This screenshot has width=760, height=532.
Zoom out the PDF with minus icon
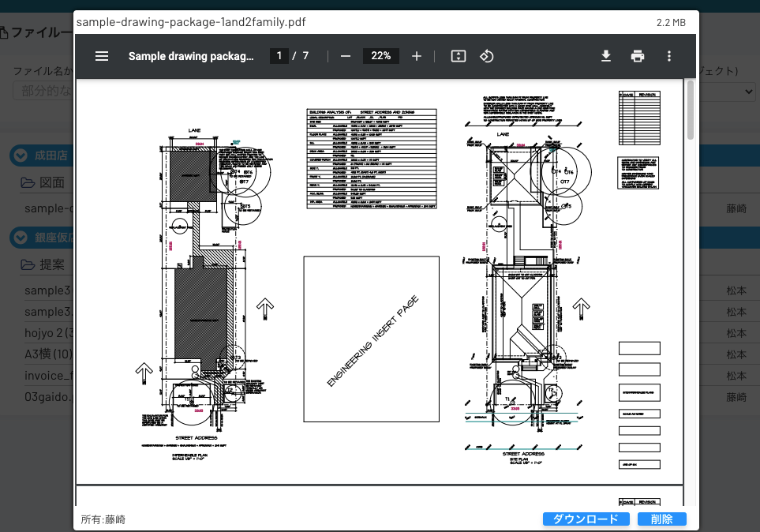(x=345, y=56)
